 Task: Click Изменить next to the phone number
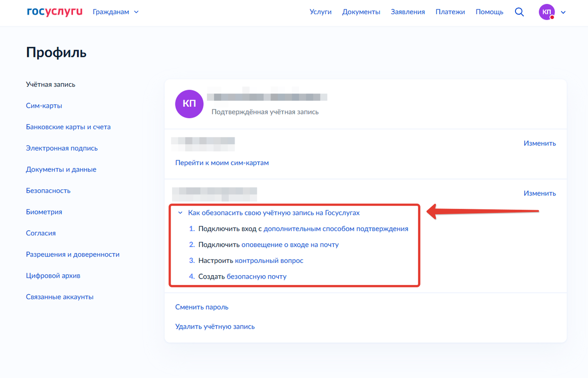click(539, 143)
